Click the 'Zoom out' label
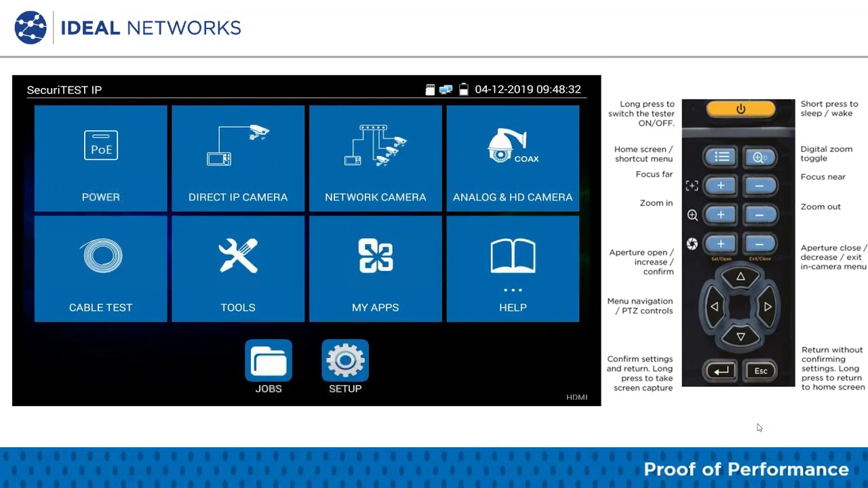This screenshot has width=868, height=488. click(x=821, y=207)
